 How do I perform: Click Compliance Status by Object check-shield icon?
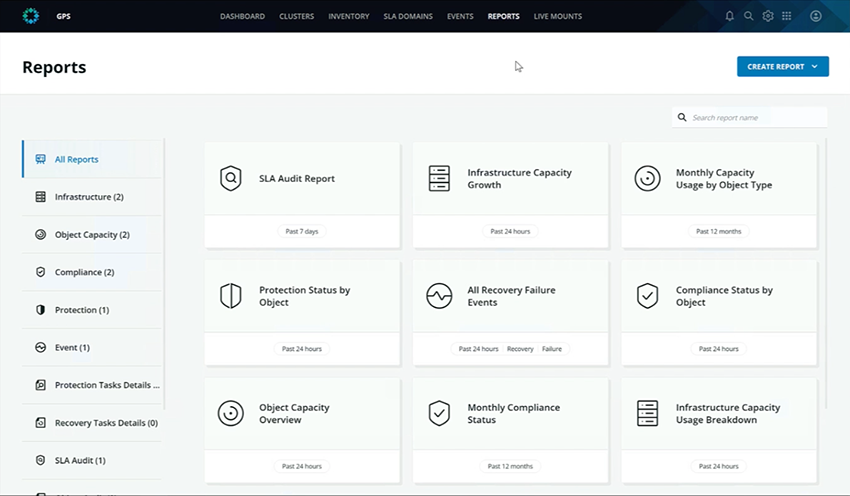[647, 296]
